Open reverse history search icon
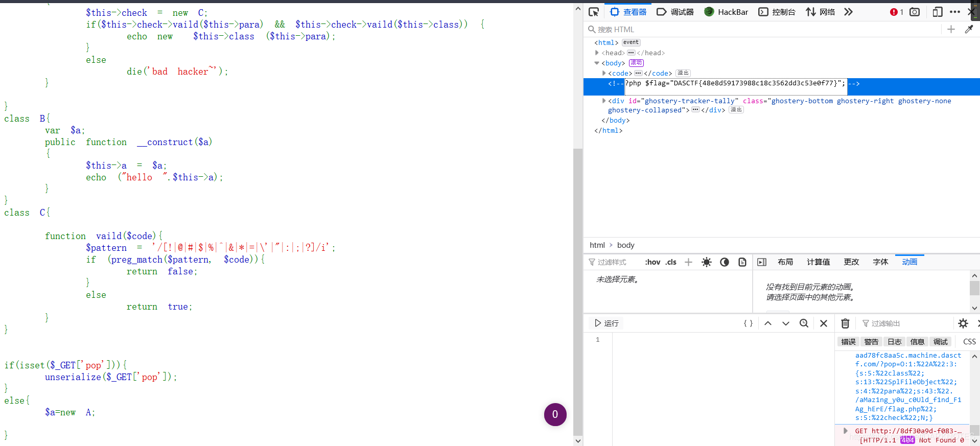The image size is (980, 446). [x=804, y=323]
